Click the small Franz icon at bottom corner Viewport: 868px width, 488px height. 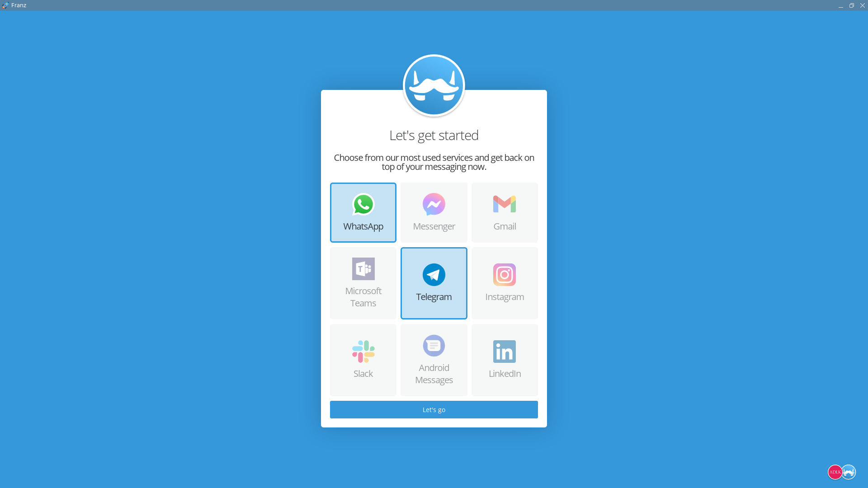[849, 472]
